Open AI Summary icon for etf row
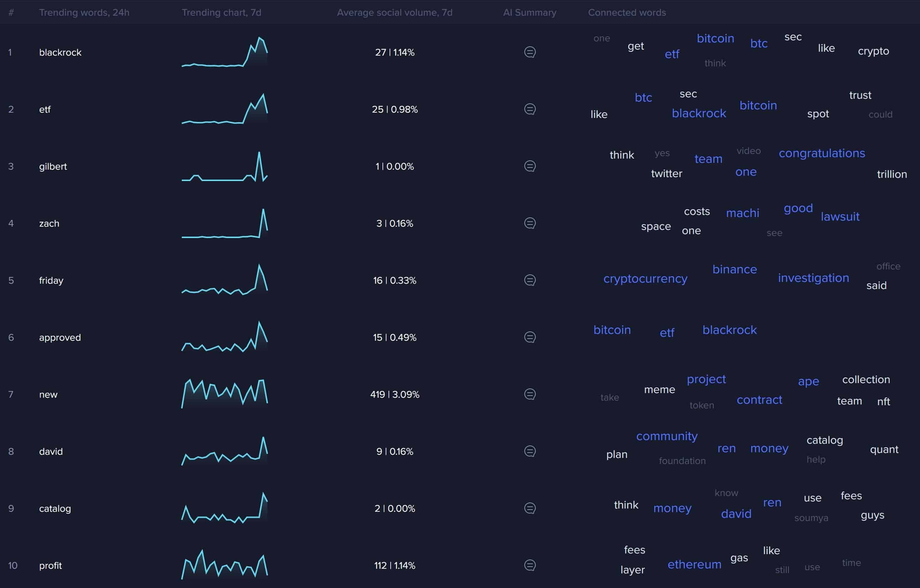 click(x=530, y=109)
